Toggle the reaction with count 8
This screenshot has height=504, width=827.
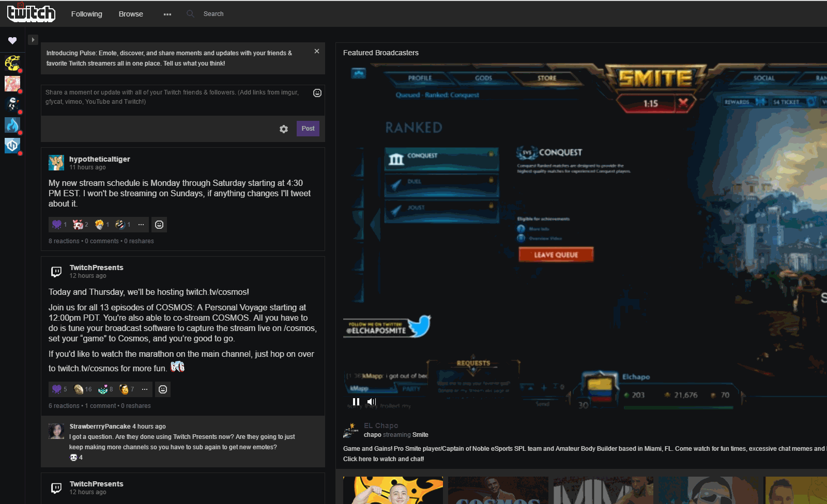(106, 389)
